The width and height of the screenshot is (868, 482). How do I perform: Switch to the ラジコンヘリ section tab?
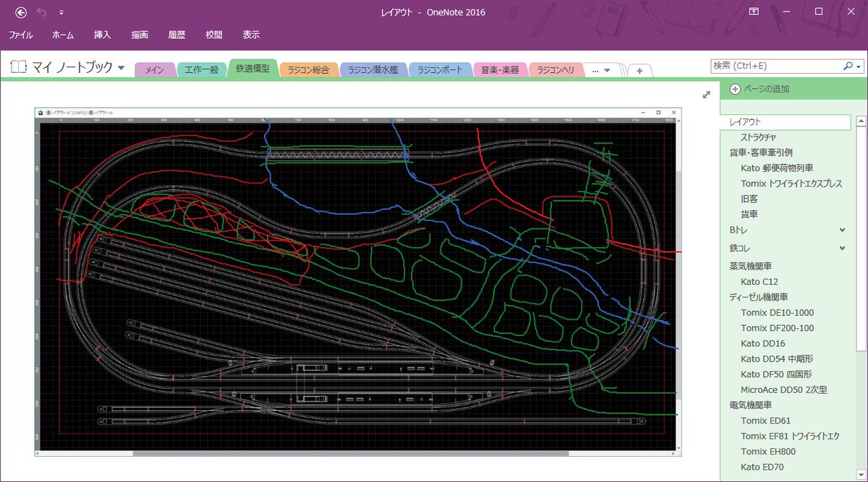pos(555,70)
